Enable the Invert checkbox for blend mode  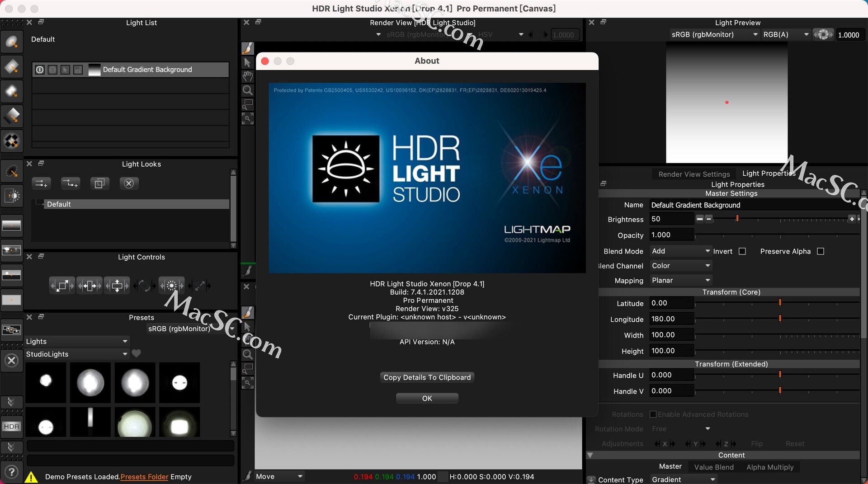pyautogui.click(x=743, y=251)
